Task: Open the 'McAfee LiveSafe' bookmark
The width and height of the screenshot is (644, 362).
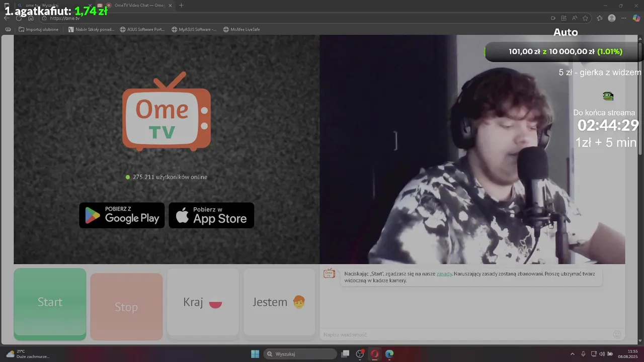Action: (242, 29)
